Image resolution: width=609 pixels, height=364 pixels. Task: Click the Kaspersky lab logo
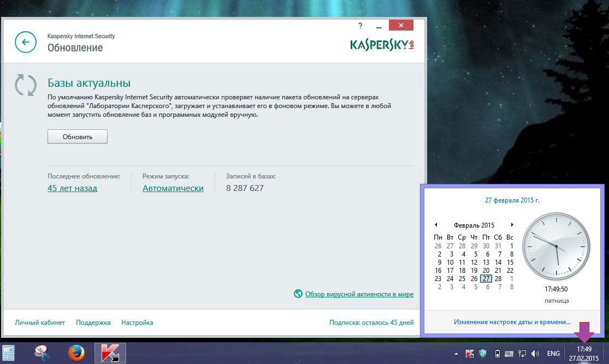(x=382, y=45)
